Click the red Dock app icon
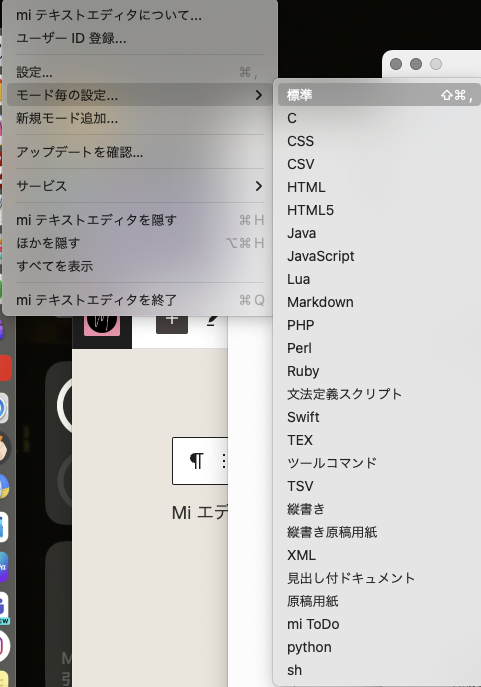Screen dimensions: 481x687 [5, 368]
